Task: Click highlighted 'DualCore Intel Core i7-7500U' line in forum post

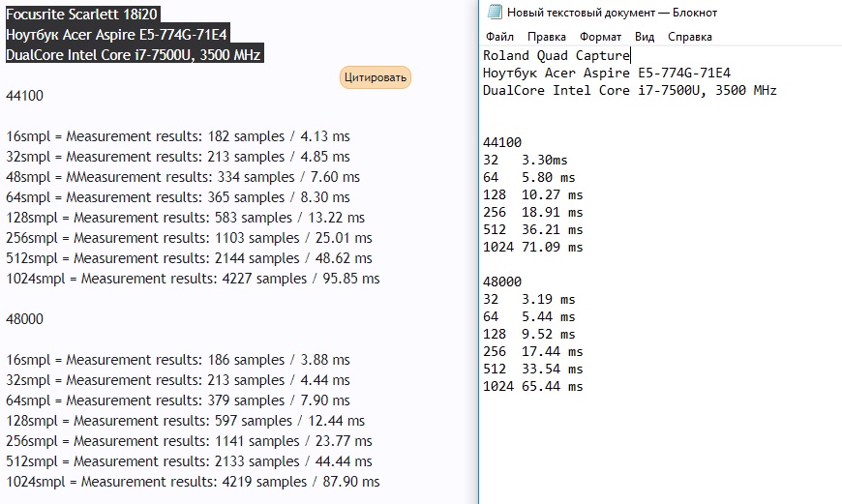Action: coord(134,55)
